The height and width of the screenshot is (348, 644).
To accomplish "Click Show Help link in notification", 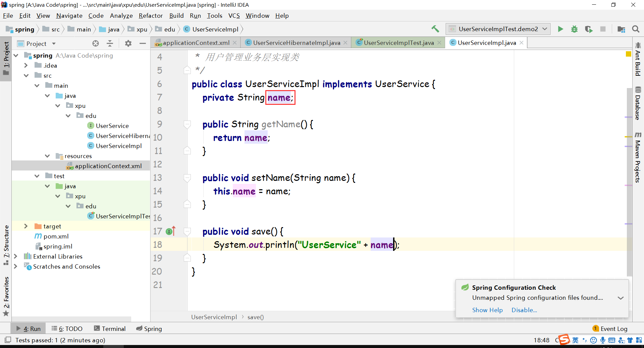I will point(487,310).
